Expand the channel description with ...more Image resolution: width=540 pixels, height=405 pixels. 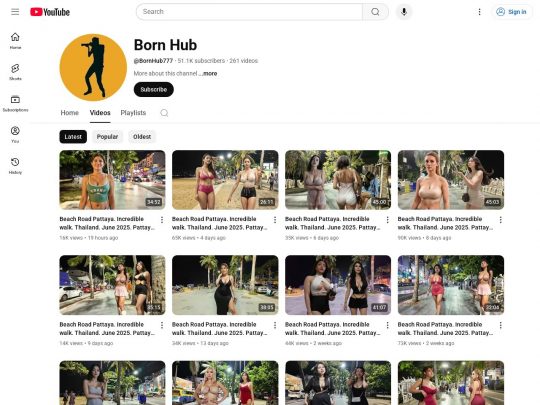pos(210,73)
